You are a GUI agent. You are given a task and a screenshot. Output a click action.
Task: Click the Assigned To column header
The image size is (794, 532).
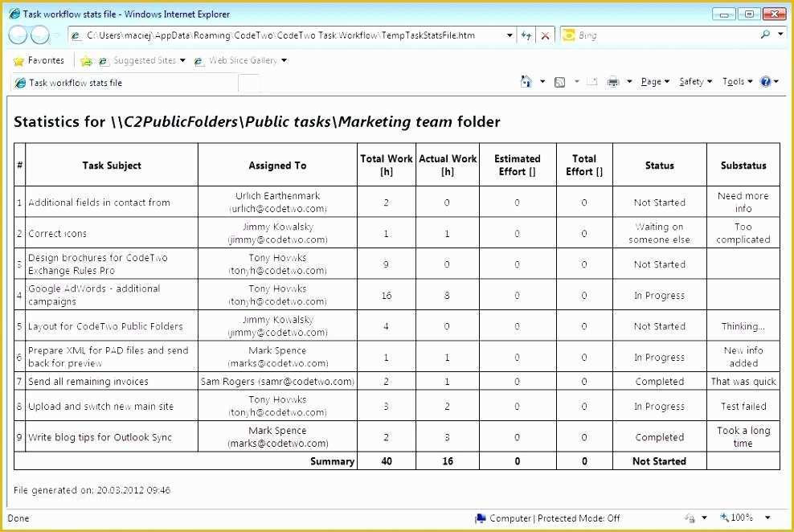click(x=277, y=166)
